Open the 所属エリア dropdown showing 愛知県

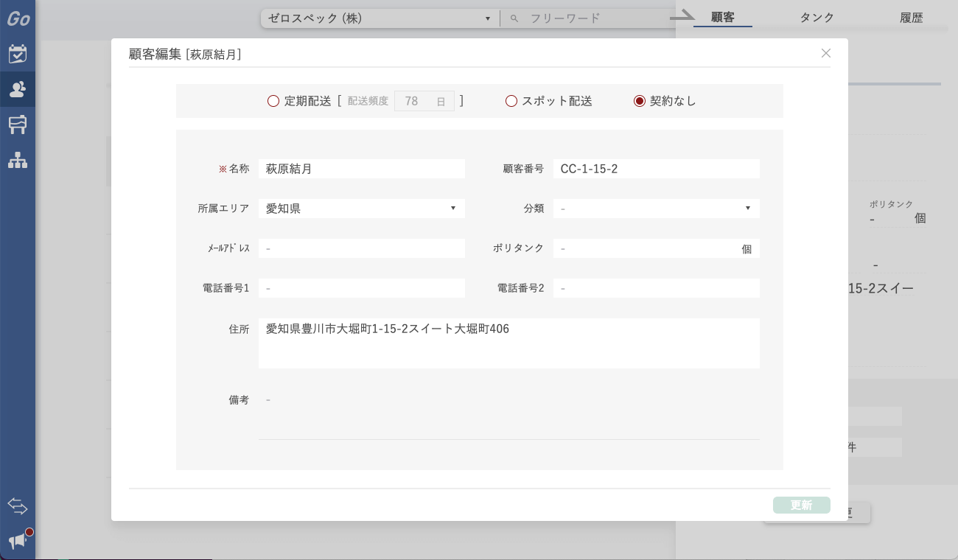pos(362,209)
